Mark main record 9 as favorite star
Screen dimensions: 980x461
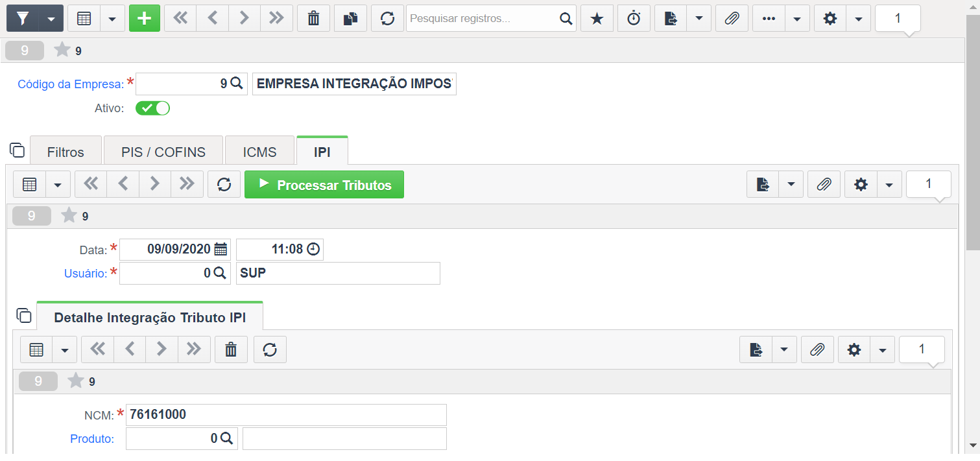(x=62, y=50)
